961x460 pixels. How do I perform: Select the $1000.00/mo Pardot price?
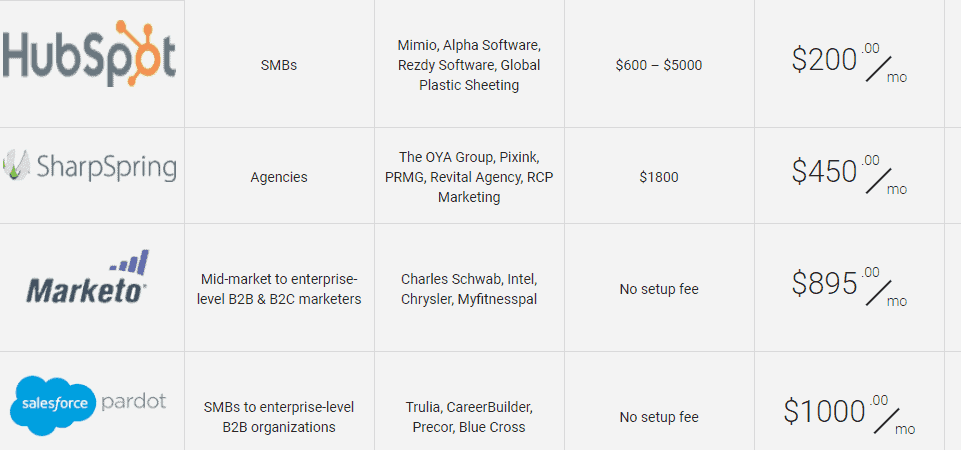click(849, 415)
